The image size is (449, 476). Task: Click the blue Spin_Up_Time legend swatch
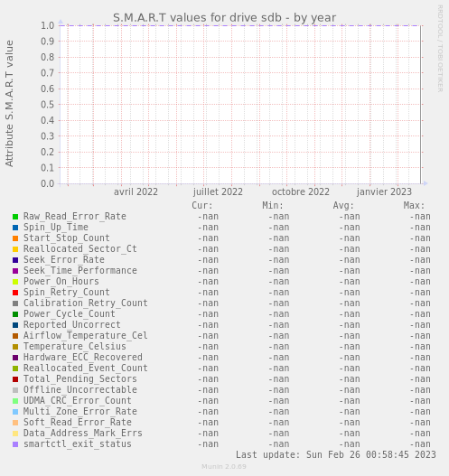tap(15, 228)
